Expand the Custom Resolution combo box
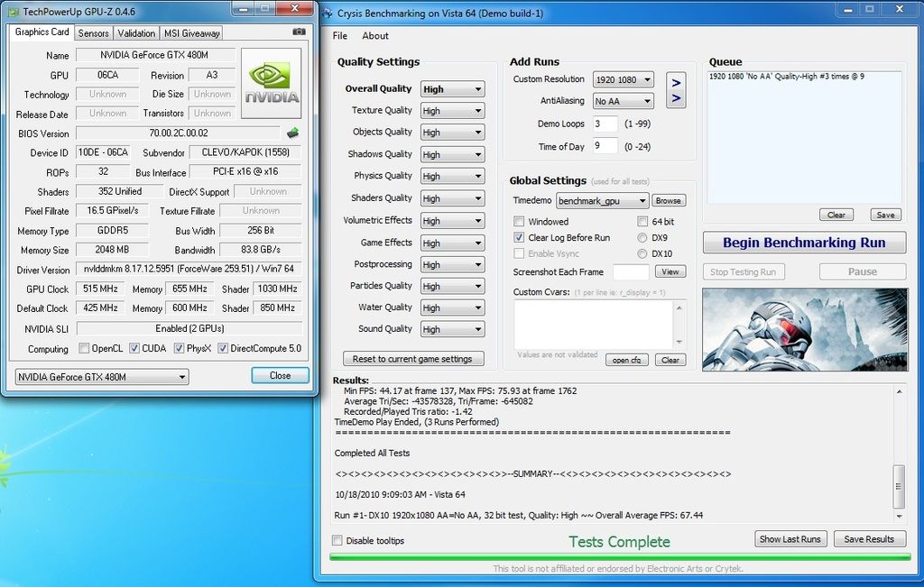Image resolution: width=924 pixels, height=587 pixels. click(x=623, y=79)
